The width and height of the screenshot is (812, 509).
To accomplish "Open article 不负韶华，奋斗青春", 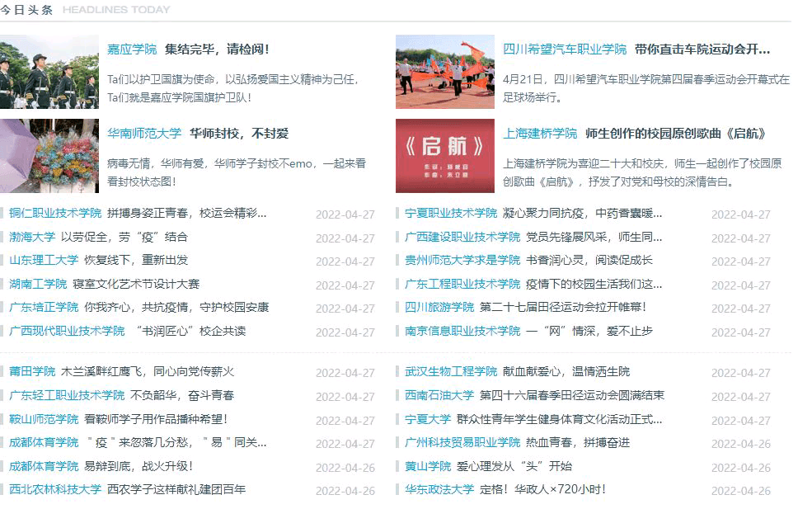I will (182, 395).
